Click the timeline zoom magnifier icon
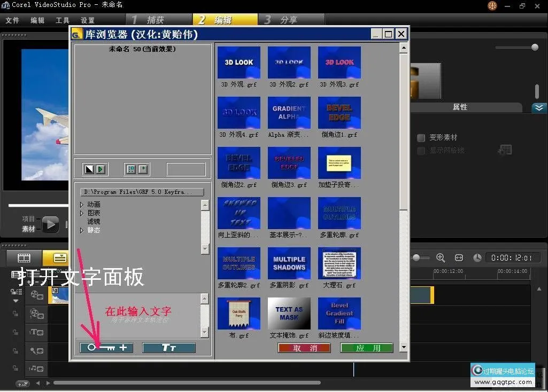548x392 pixels. tap(441, 257)
